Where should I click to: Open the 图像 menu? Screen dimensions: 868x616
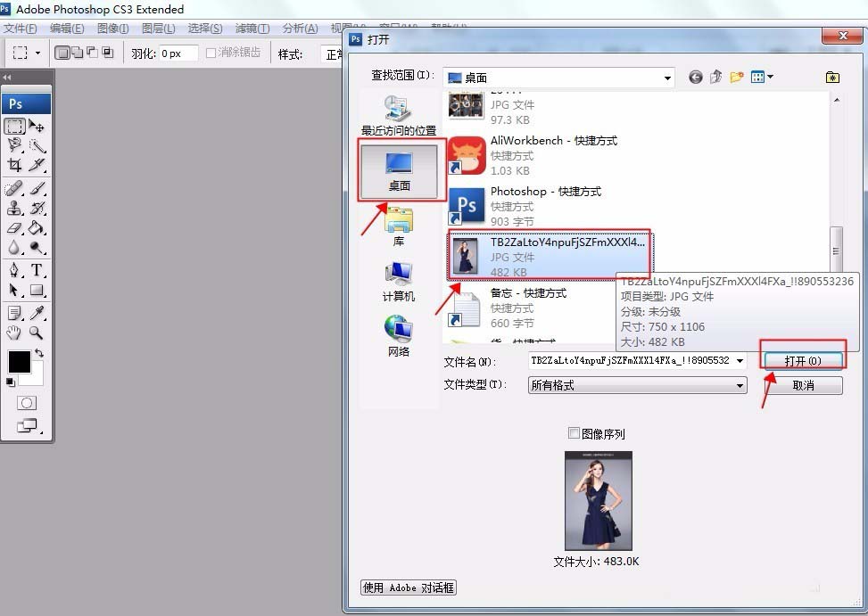click(112, 28)
